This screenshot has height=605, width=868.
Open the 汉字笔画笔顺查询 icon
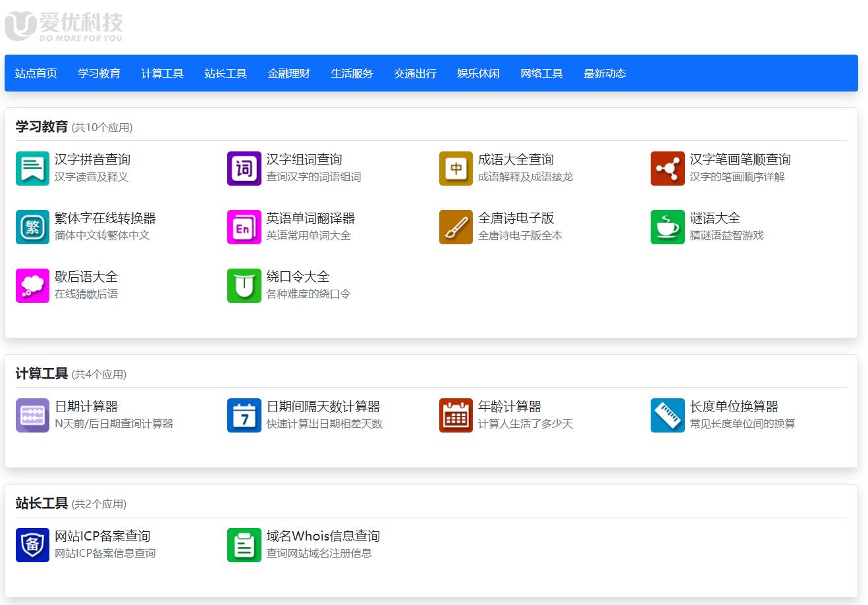pos(667,168)
